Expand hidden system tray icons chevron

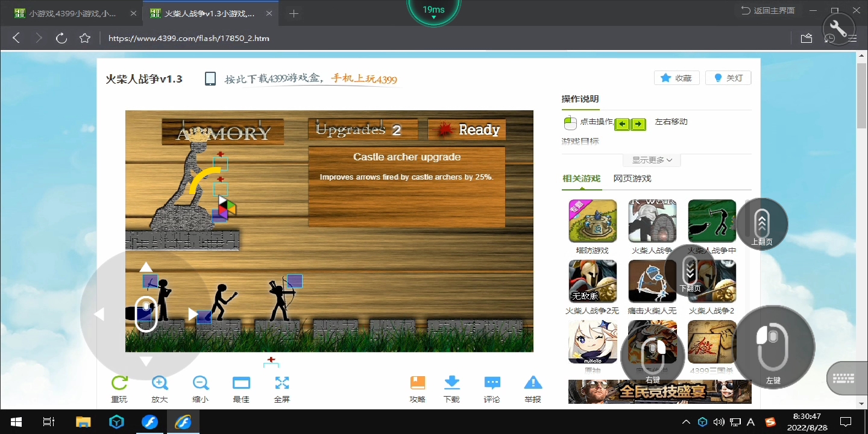[x=686, y=421]
